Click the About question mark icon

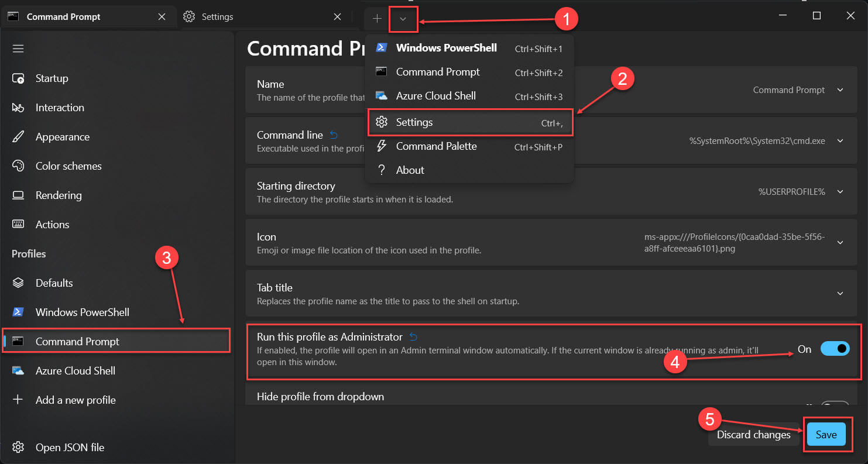coord(382,170)
